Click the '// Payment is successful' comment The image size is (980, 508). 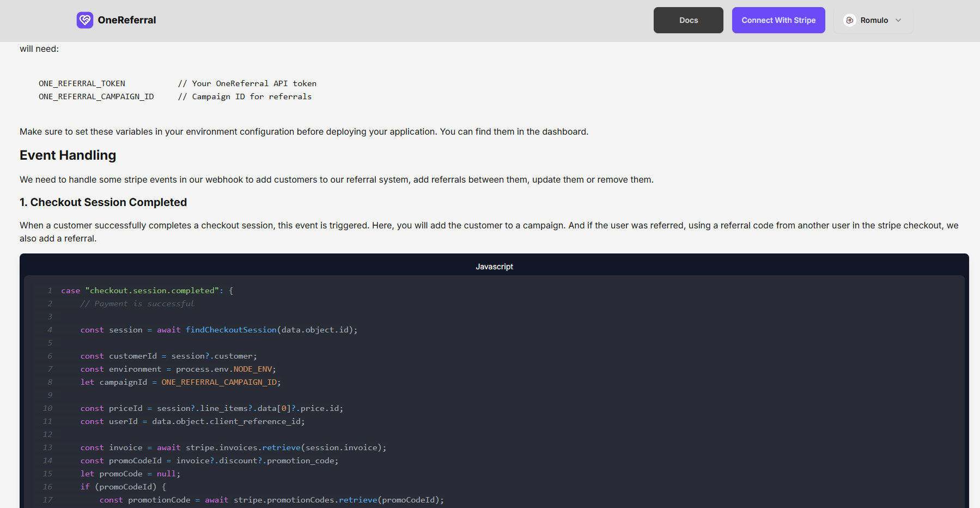pyautogui.click(x=137, y=304)
